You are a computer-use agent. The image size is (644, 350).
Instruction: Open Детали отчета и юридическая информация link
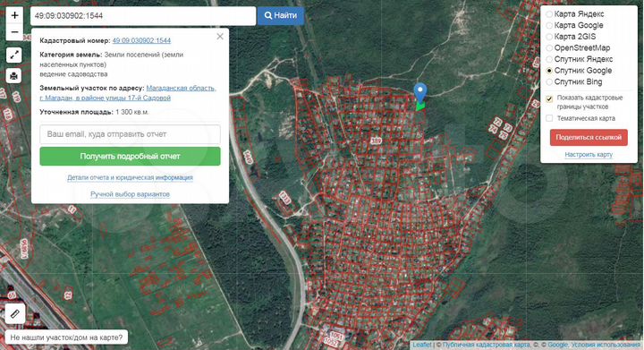coord(130,177)
